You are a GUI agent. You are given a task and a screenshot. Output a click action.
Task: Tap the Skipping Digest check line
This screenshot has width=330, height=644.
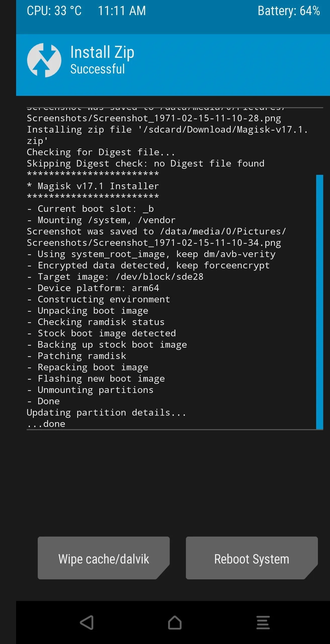click(x=146, y=164)
